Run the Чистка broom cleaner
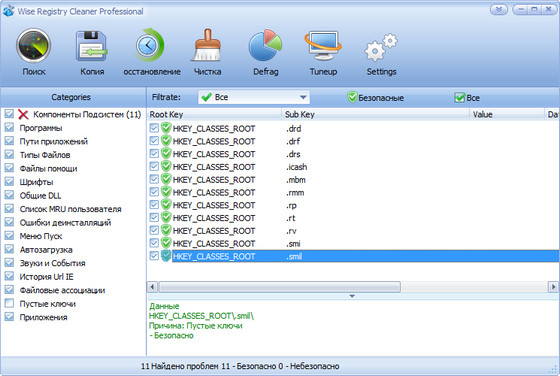This screenshot has width=560, height=376. point(208,46)
